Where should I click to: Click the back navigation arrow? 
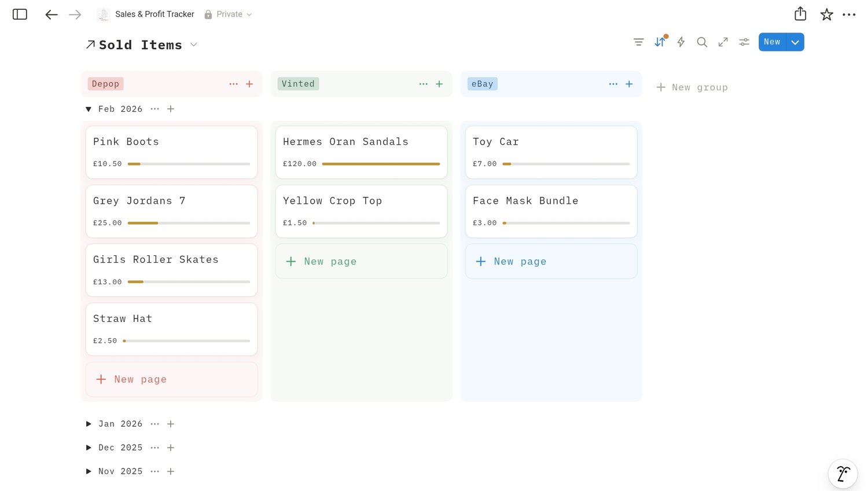point(52,14)
